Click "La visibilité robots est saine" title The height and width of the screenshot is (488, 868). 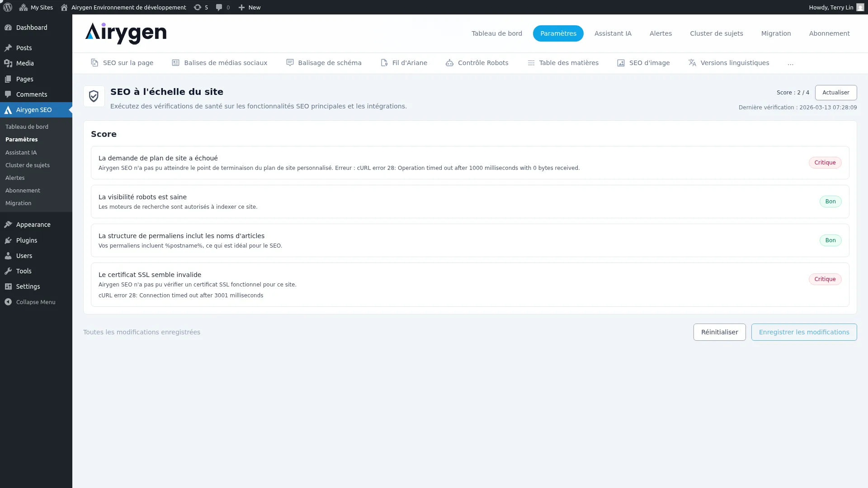pos(142,197)
